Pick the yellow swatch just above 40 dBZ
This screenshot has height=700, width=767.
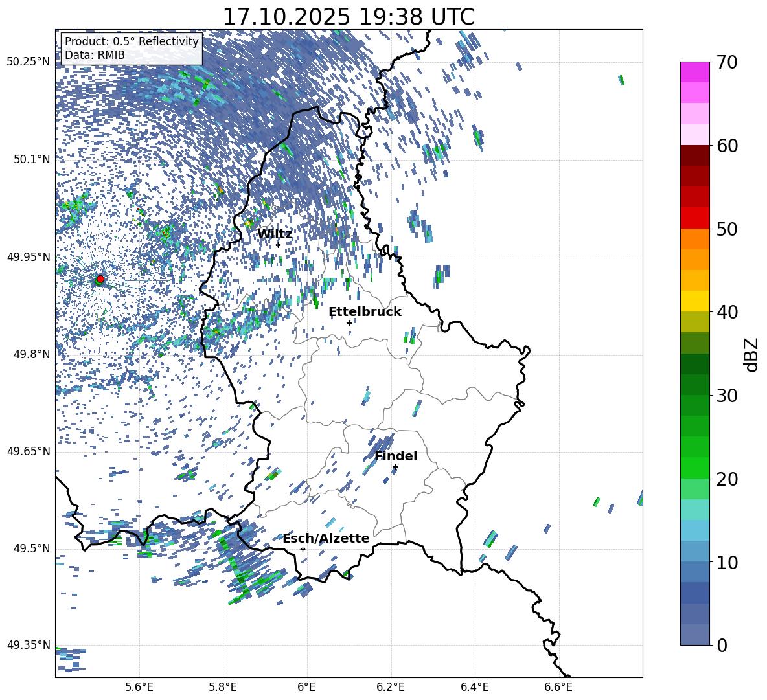coord(695,301)
